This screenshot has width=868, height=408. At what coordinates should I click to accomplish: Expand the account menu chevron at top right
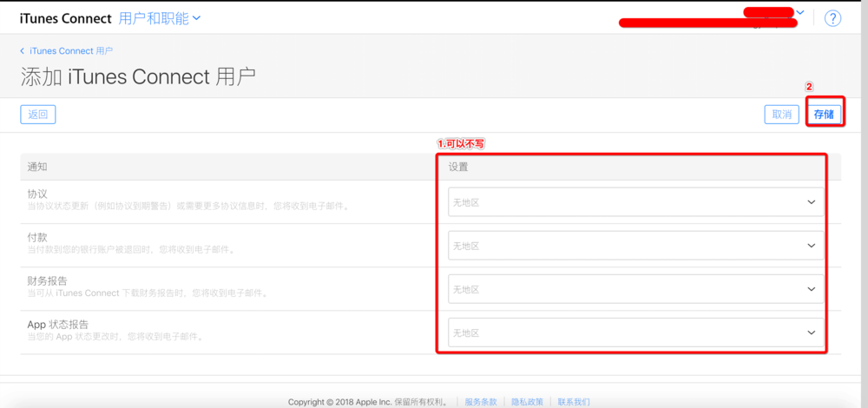pyautogui.click(x=800, y=12)
